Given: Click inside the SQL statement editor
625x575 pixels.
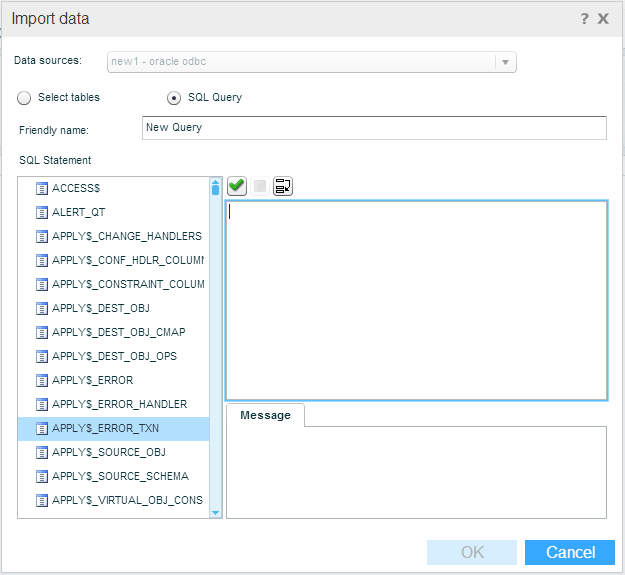Looking at the screenshot, I should point(416,300).
